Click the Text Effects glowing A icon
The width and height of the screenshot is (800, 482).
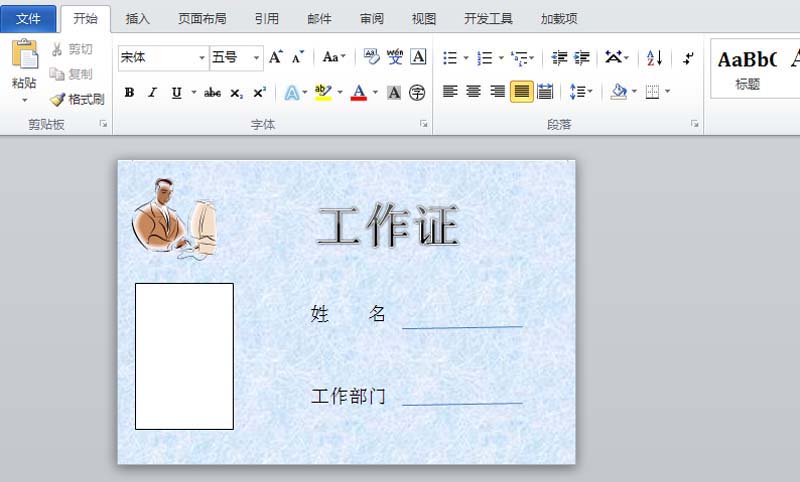click(x=292, y=93)
